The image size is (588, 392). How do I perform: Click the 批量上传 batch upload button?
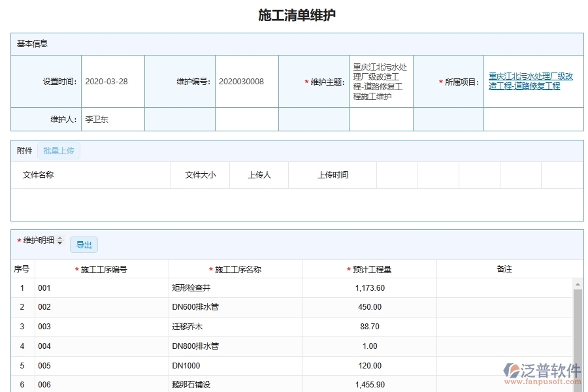pos(59,150)
